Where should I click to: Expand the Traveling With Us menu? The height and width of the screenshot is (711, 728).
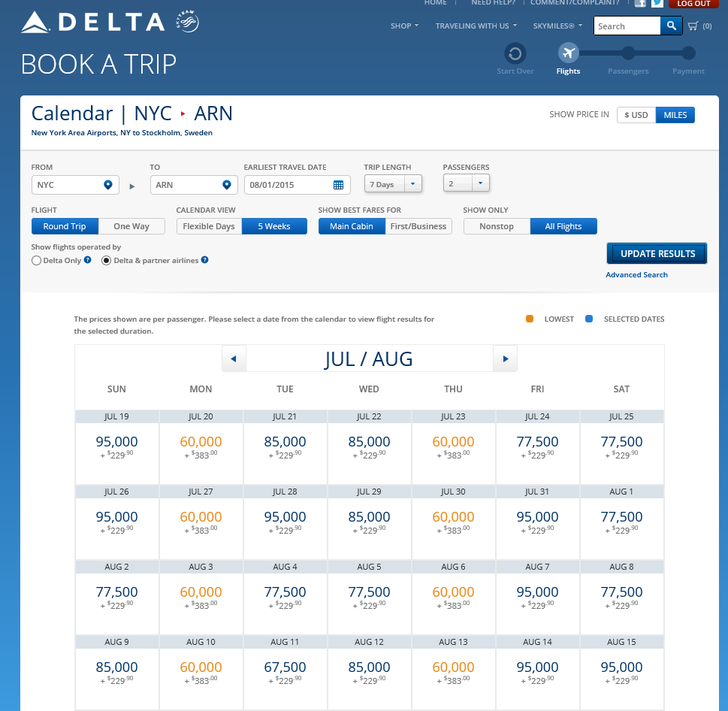476,26
